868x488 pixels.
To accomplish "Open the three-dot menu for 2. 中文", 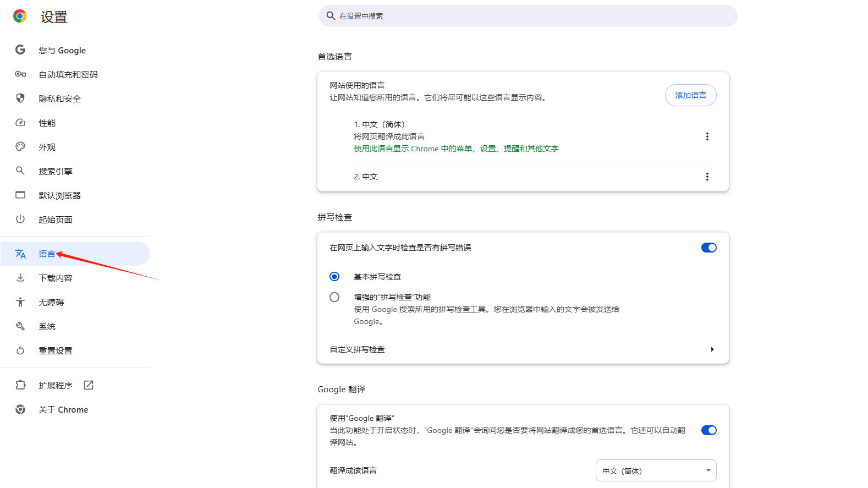I will (x=707, y=177).
